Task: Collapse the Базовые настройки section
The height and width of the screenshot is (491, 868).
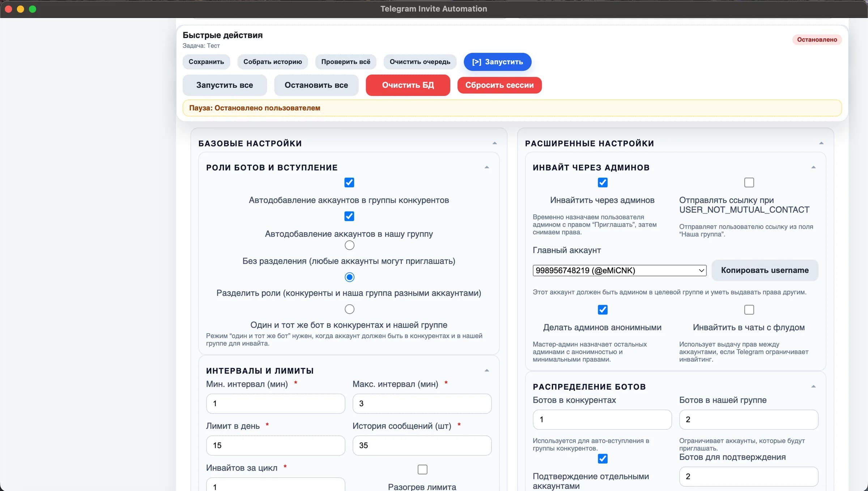Action: [495, 143]
